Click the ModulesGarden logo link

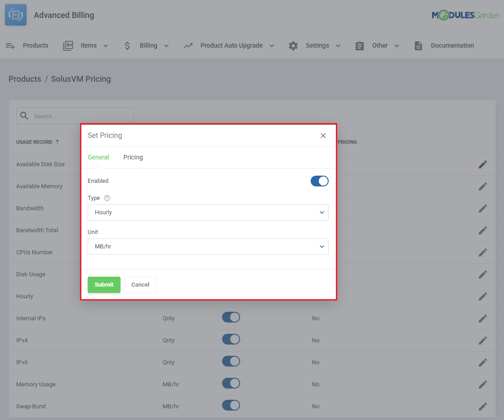click(465, 15)
